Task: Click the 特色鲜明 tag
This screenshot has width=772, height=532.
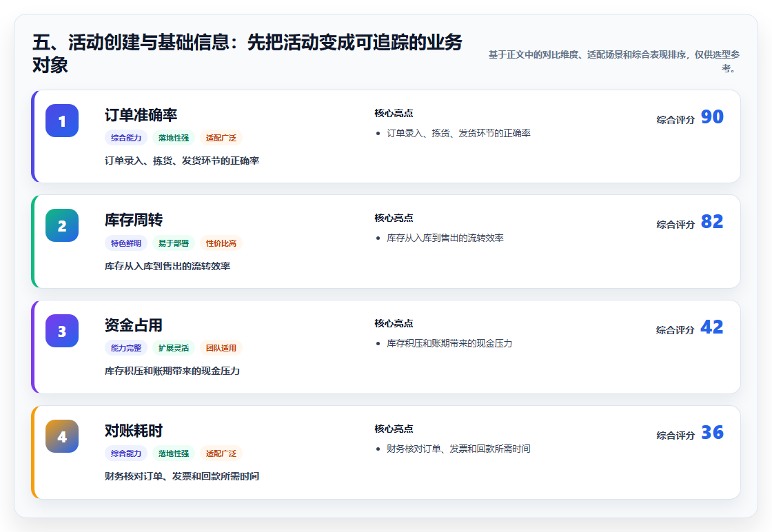Action: point(126,243)
